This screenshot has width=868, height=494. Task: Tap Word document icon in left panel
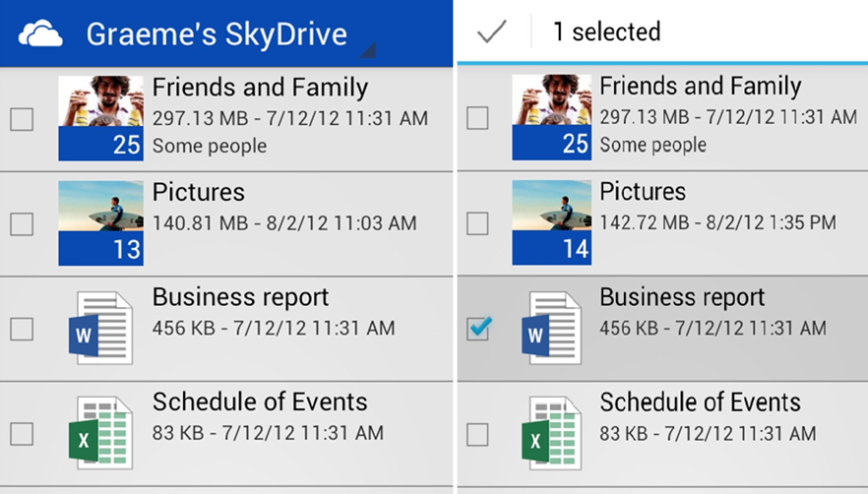click(x=100, y=328)
